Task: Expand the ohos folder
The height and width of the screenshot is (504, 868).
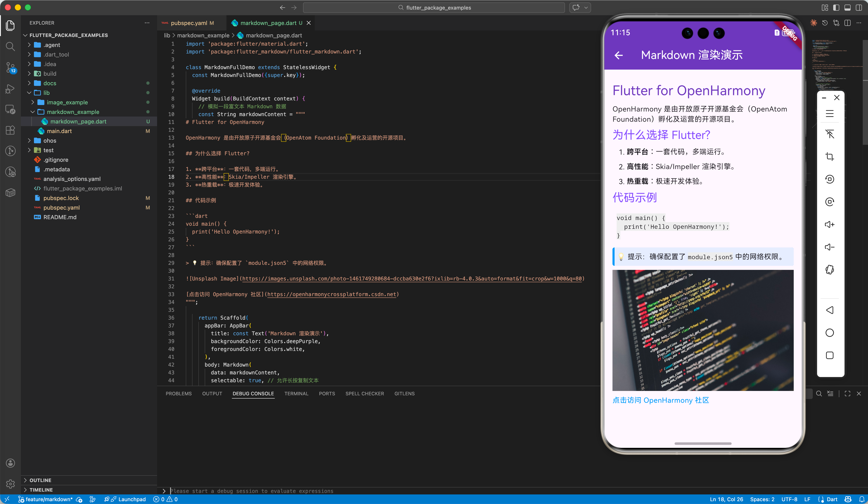Action: [x=50, y=140]
